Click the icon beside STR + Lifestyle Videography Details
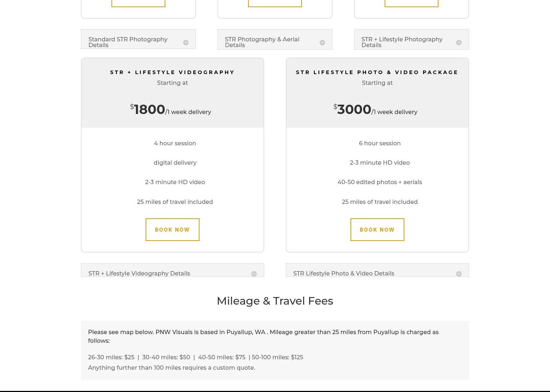The height and width of the screenshot is (392, 550). tap(254, 274)
